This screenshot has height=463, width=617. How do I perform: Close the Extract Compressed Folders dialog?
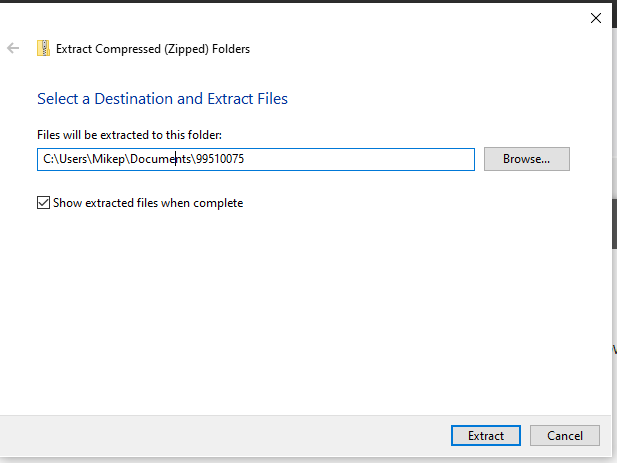click(596, 18)
